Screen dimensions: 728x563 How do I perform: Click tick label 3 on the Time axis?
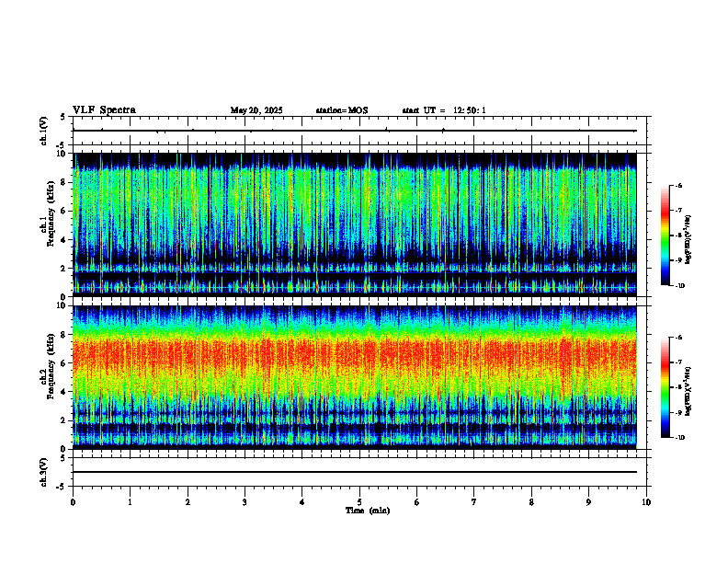click(x=245, y=502)
